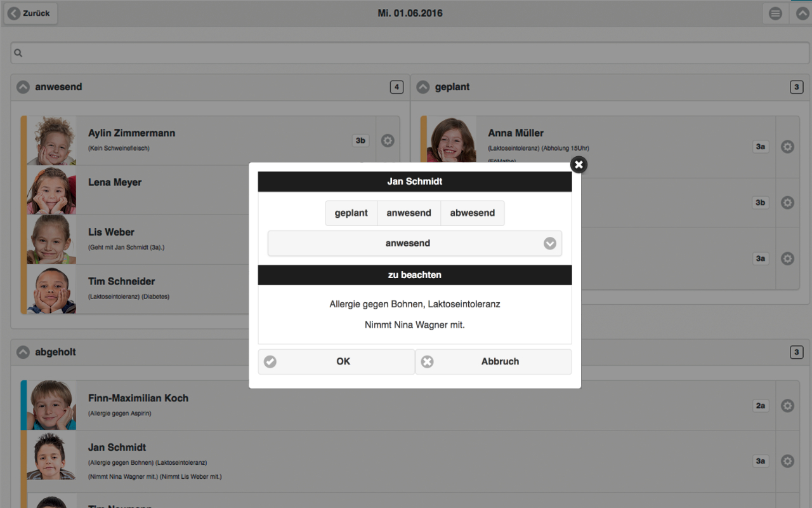Click the up-chevron icon in the top-right corner
Screen dimensions: 812x508
(802, 13)
